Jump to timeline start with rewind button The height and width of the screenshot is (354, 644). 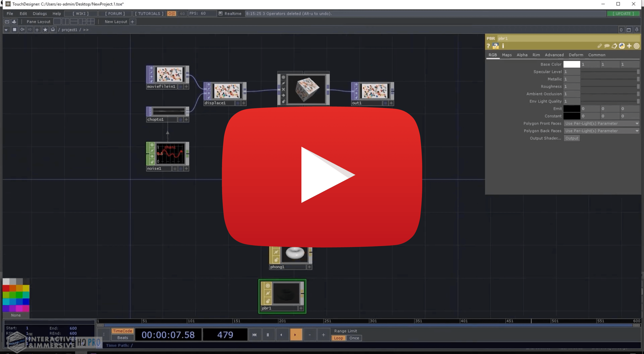pyautogui.click(x=254, y=335)
